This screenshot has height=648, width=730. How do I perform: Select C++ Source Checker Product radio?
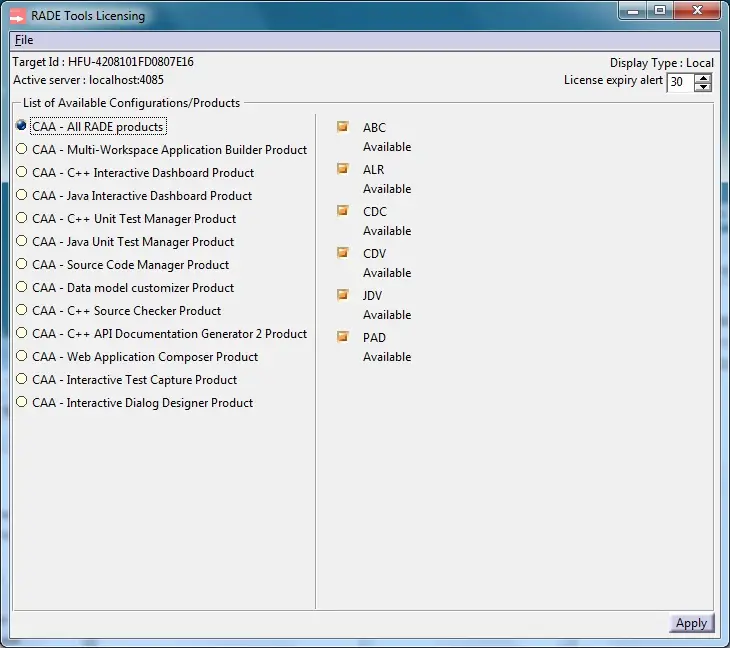pos(21,310)
